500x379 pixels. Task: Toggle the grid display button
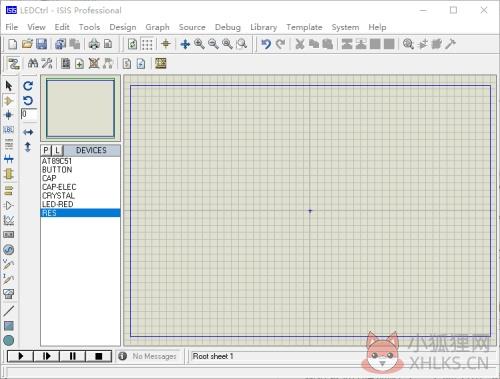(x=147, y=44)
